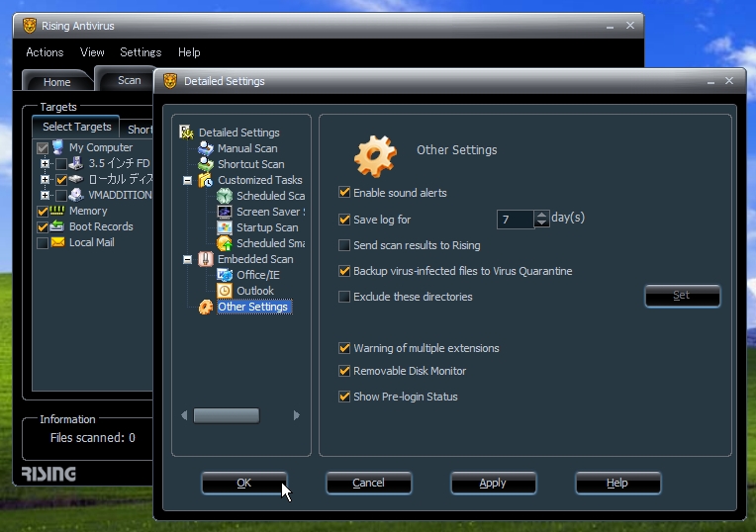
Task: Click the tree panel horizontal scrollbar thumb
Action: tap(227, 415)
